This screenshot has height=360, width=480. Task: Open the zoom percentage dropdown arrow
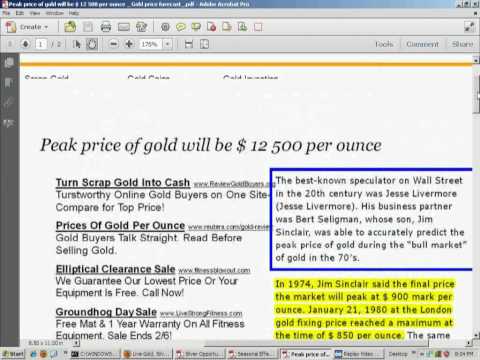[x=167, y=44]
